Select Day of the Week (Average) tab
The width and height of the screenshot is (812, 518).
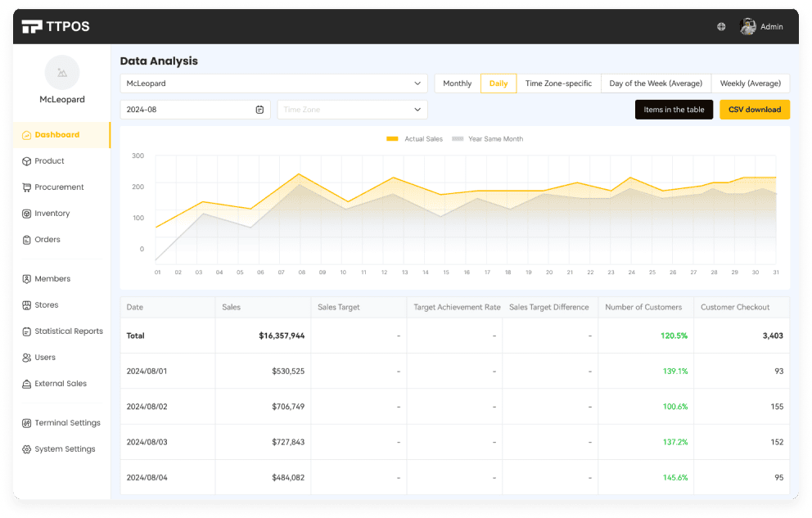click(656, 83)
